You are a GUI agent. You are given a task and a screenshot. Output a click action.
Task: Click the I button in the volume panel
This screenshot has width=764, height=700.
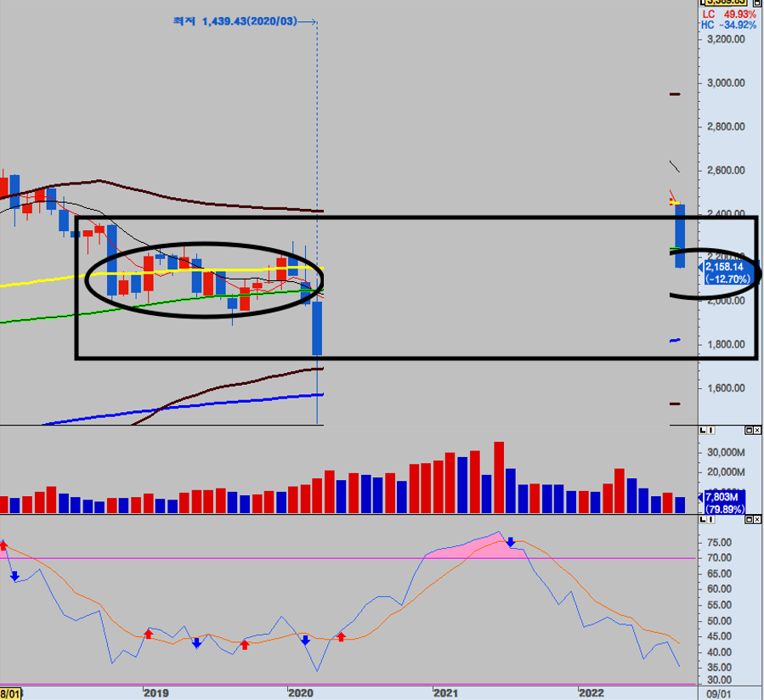(x=711, y=430)
